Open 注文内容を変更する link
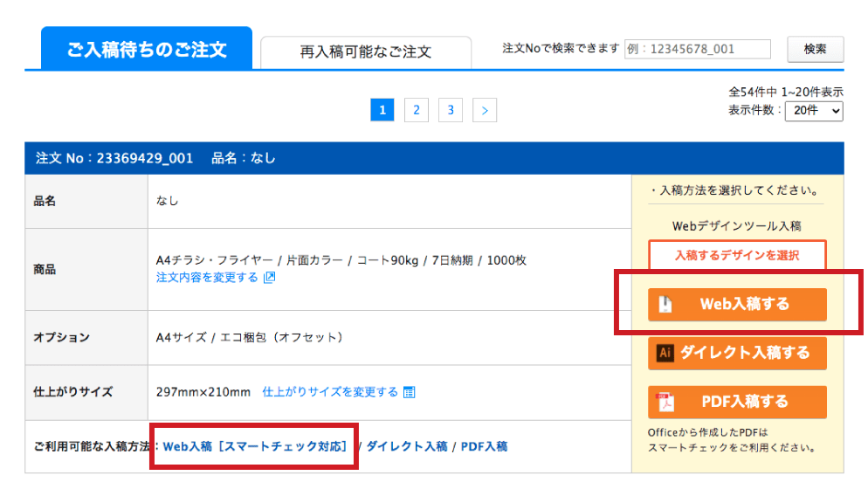This screenshot has height=489, width=868. click(x=207, y=278)
